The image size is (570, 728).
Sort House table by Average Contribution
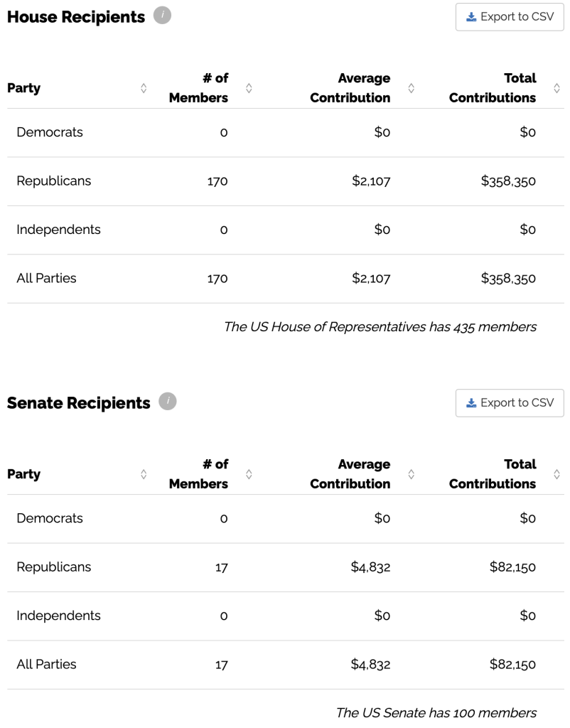click(411, 88)
